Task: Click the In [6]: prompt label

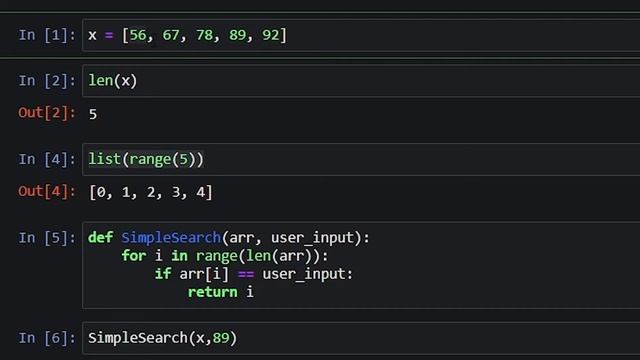Action: click(x=47, y=338)
